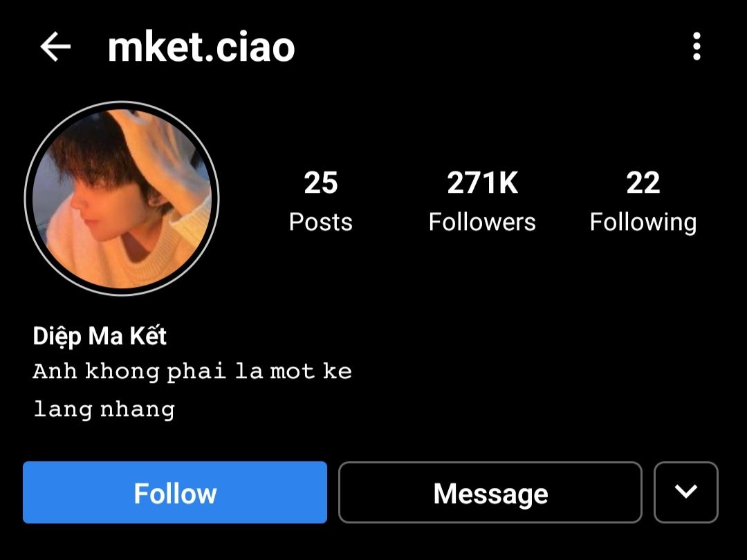Viewport: 747px width, 560px height.
Task: Follow the mket.ciao account
Action: (x=175, y=492)
